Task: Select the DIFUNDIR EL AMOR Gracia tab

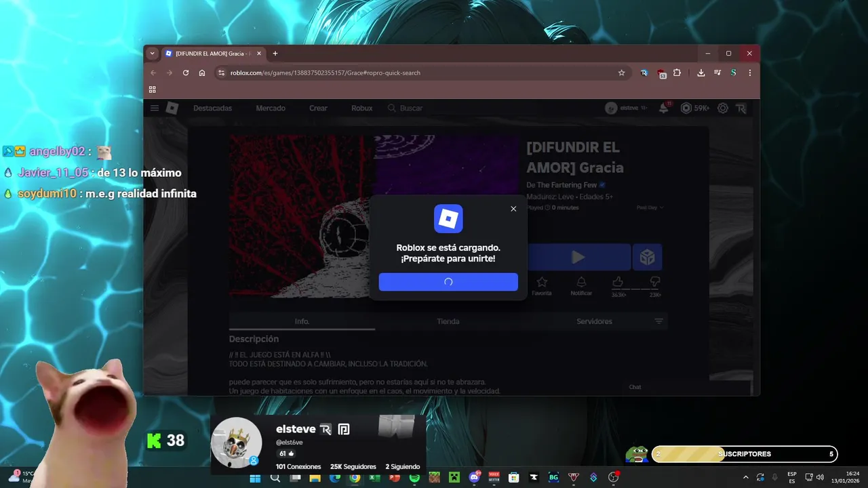Action: [214, 54]
